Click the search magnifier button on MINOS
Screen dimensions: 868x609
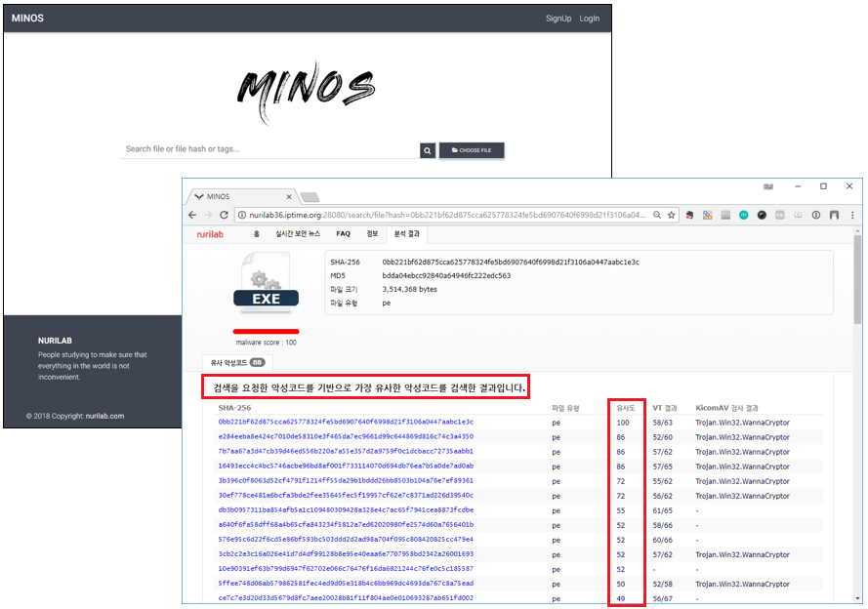(x=428, y=150)
